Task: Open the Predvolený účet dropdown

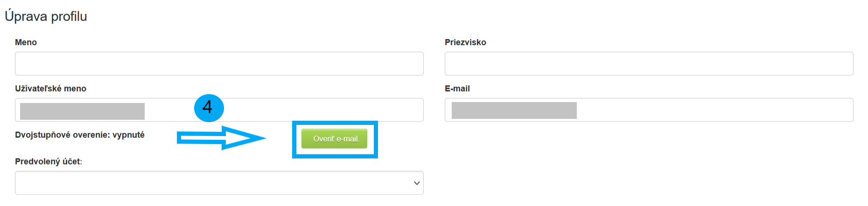Action: coord(219,183)
